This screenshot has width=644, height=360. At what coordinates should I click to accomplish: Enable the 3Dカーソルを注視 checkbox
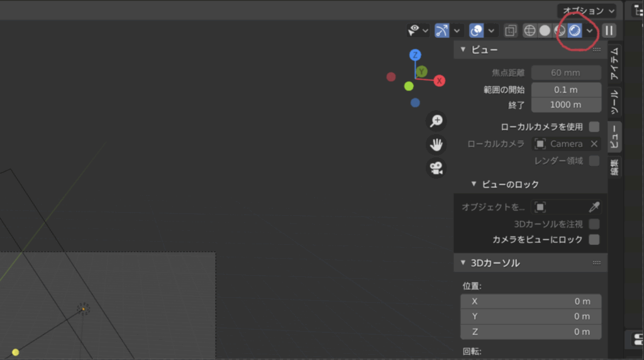(594, 224)
